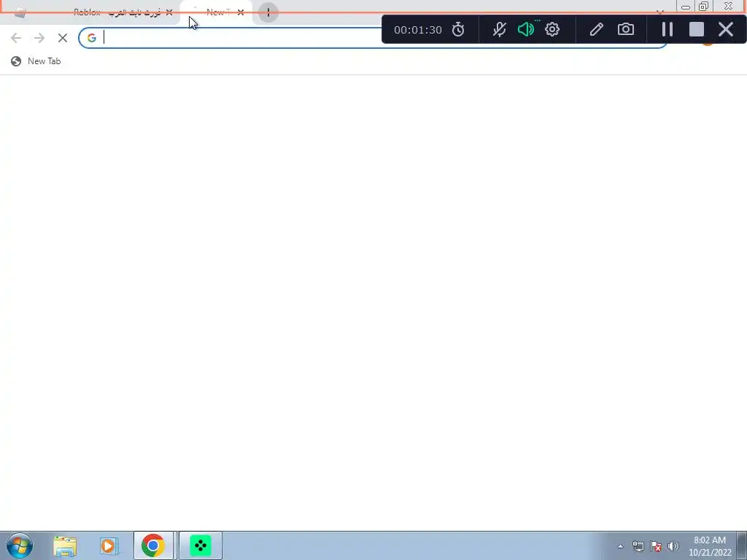Open File Explorer from the taskbar
747x560 pixels.
click(65, 545)
